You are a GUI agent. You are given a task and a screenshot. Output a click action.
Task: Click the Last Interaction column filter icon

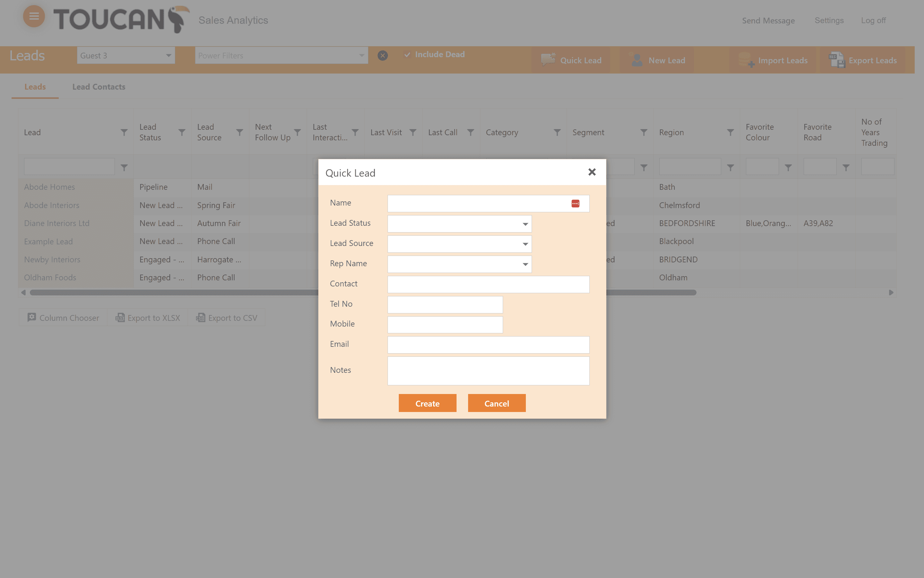[x=355, y=132]
